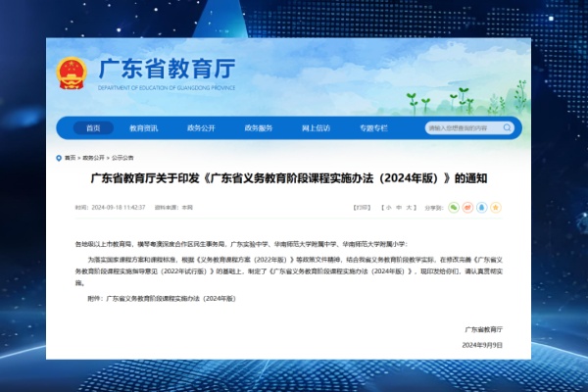Set font size to medium (中)
Viewport: 588px width, 392px height.
coord(399,208)
